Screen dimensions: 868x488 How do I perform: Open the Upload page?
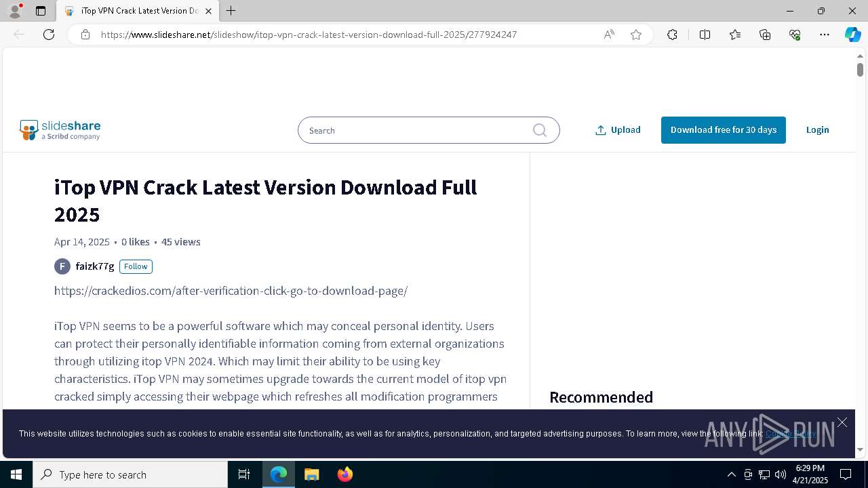618,130
